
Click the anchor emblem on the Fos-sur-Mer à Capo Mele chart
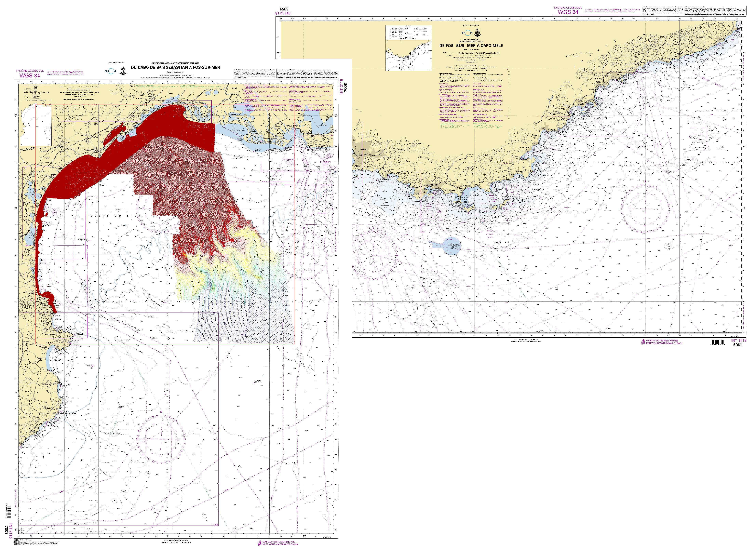click(478, 33)
